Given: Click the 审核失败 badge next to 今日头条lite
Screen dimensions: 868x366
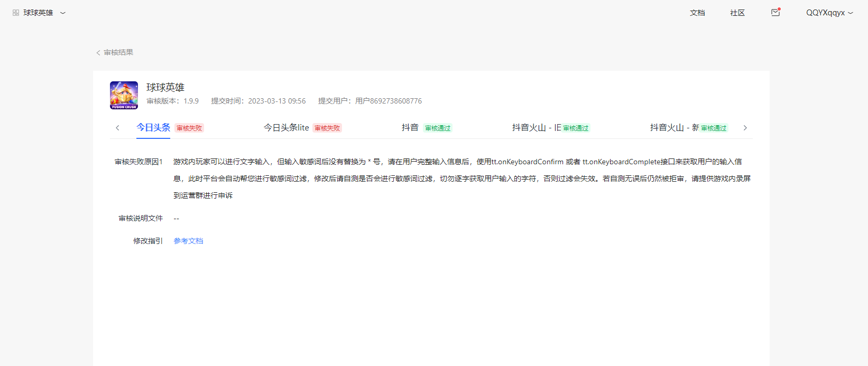Looking at the screenshot, I should coord(327,128).
